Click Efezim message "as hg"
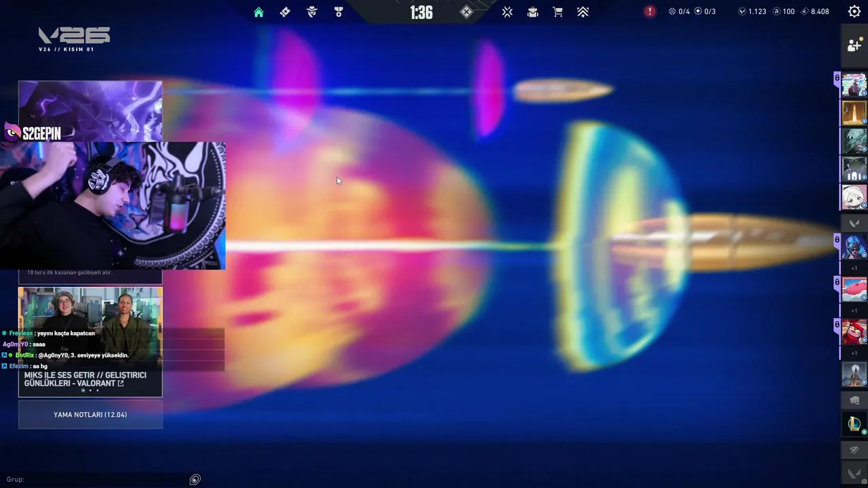This screenshot has height=488, width=868. (40, 366)
